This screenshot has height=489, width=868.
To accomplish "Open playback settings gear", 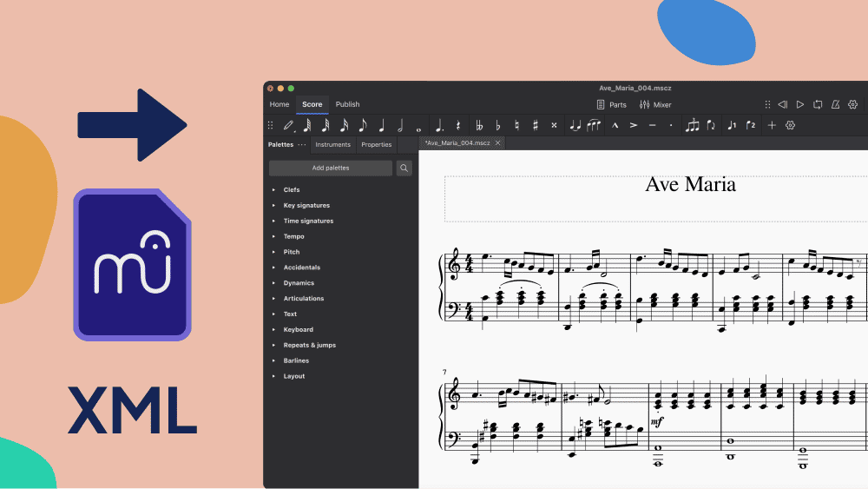I will 853,104.
